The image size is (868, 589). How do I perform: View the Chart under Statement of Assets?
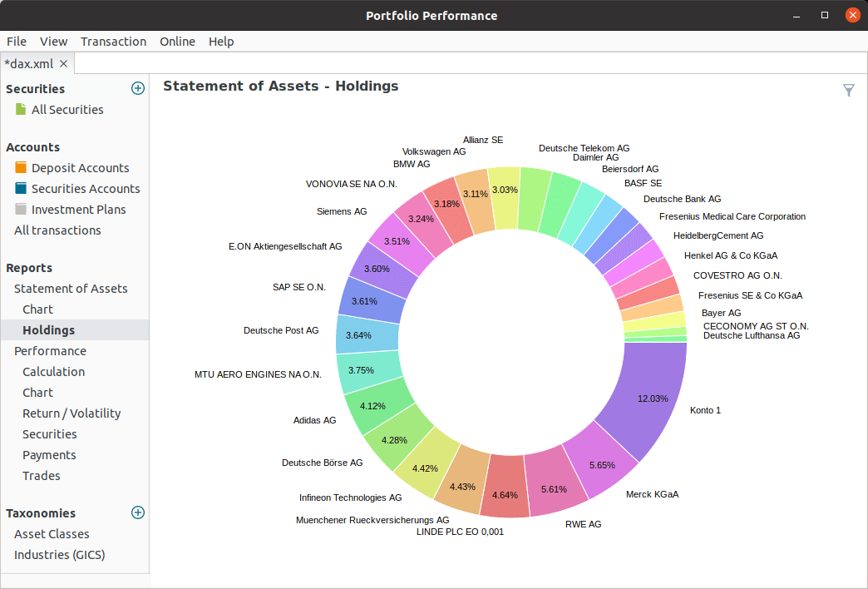coord(38,309)
